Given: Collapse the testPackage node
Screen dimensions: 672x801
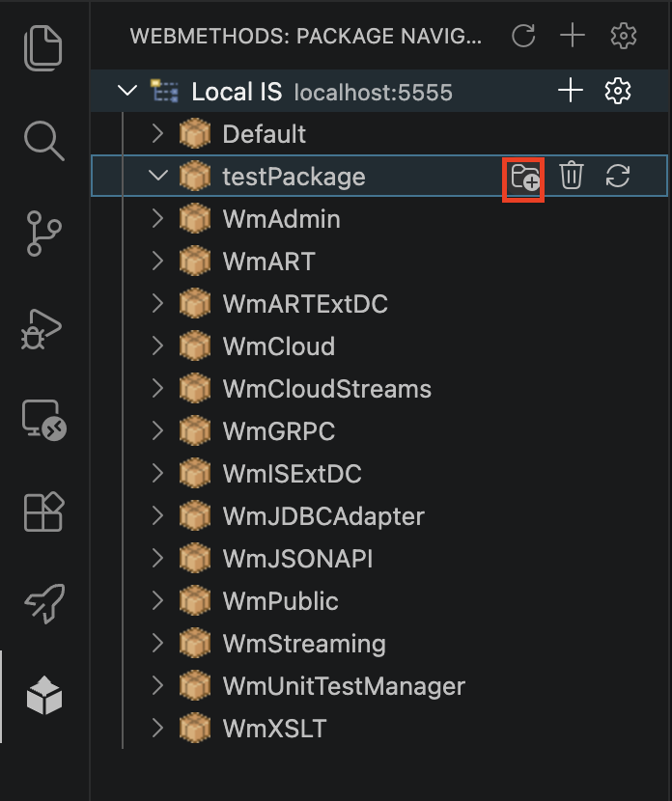Looking at the screenshot, I should point(158,176).
